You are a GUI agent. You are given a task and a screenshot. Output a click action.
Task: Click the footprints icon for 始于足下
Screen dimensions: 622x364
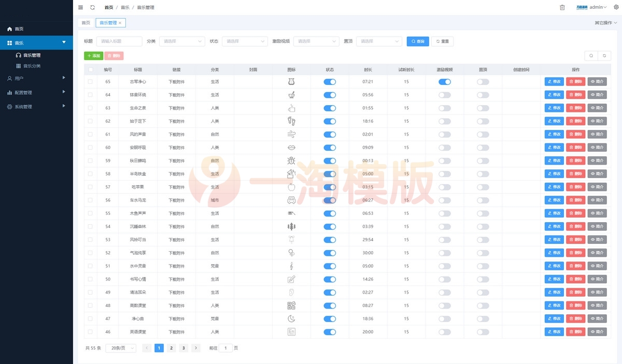(291, 121)
